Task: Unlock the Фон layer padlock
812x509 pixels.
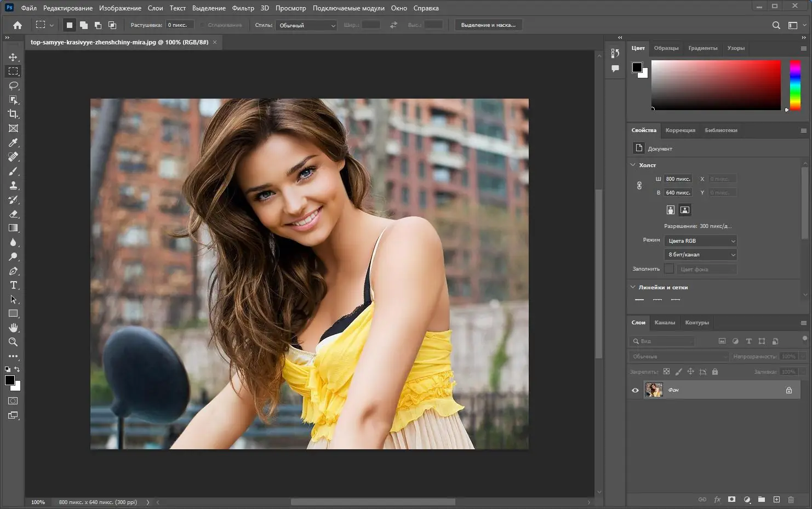Action: tap(789, 390)
